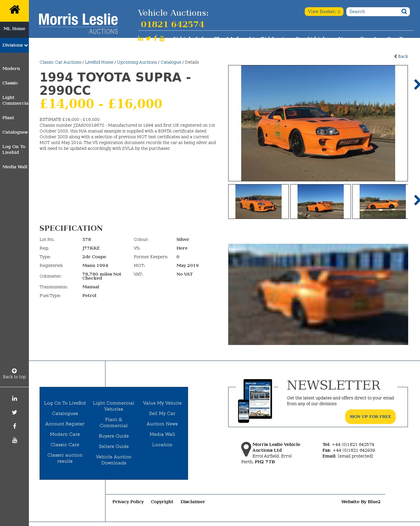Image resolution: width=420 pixels, height=526 pixels.
Task: Expand the Divisions dropdown
Action: [14, 45]
